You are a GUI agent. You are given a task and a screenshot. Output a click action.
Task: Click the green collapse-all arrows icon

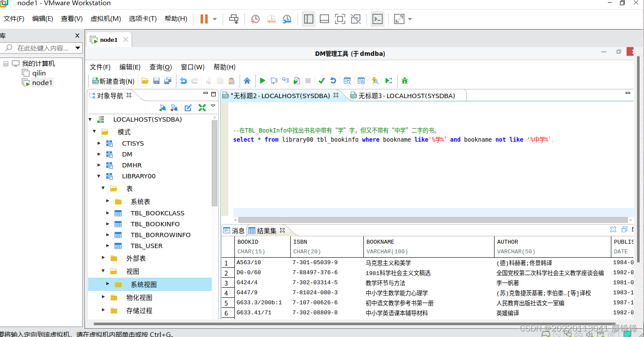coord(202,108)
